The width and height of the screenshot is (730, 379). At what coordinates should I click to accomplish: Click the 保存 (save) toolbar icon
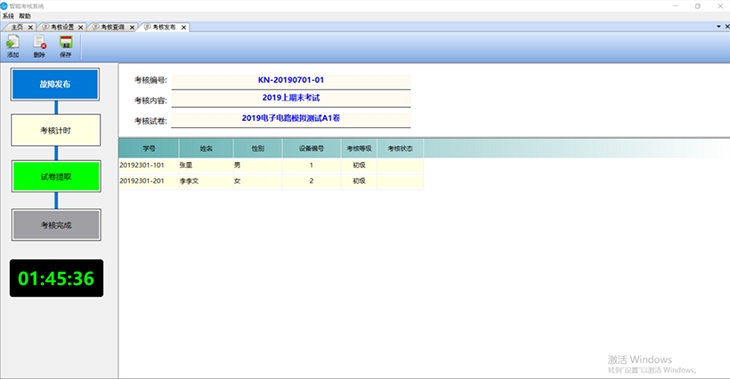coord(66,47)
